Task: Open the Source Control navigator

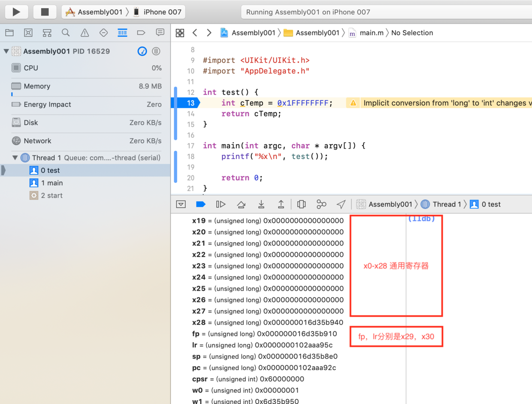Action: click(28, 33)
